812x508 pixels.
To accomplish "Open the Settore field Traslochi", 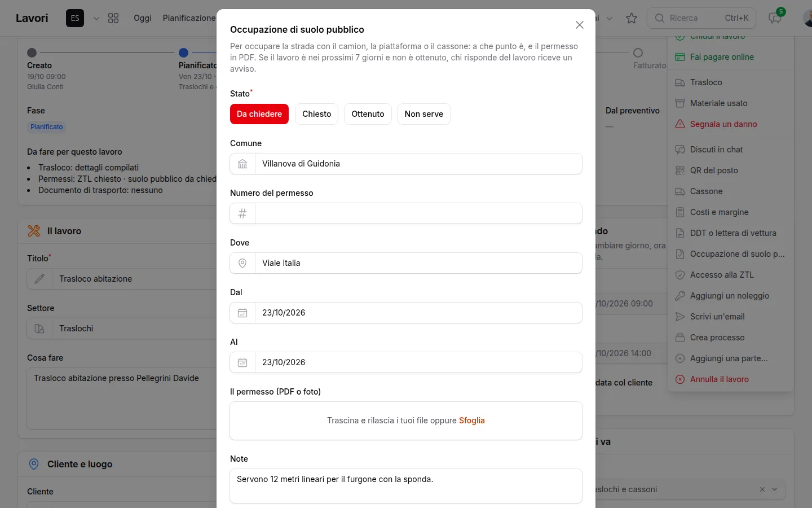I will point(135,329).
